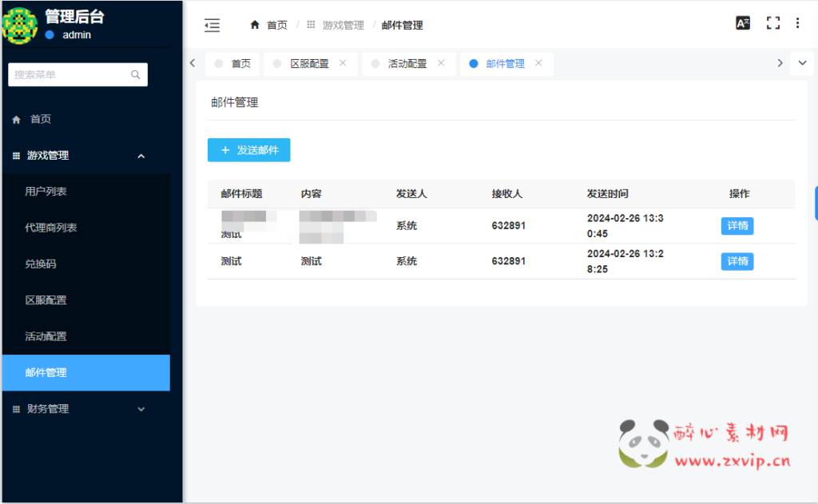Image resolution: width=818 pixels, height=504 pixels.
Task: Click the right scroll arrow on the tab bar
Action: coord(780,62)
